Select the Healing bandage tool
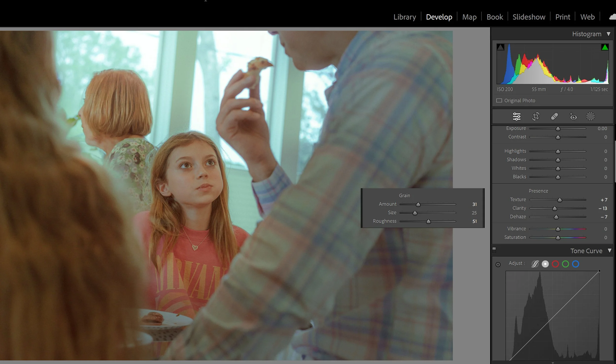This screenshot has width=616, height=364. click(x=554, y=116)
